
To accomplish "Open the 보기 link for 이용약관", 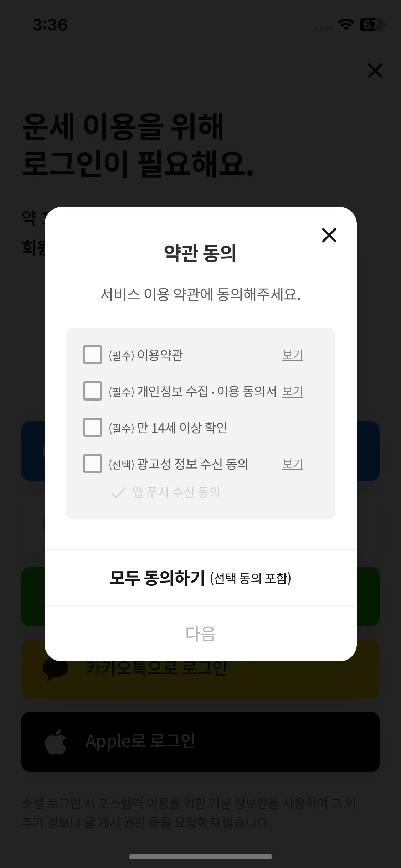I will tap(293, 355).
